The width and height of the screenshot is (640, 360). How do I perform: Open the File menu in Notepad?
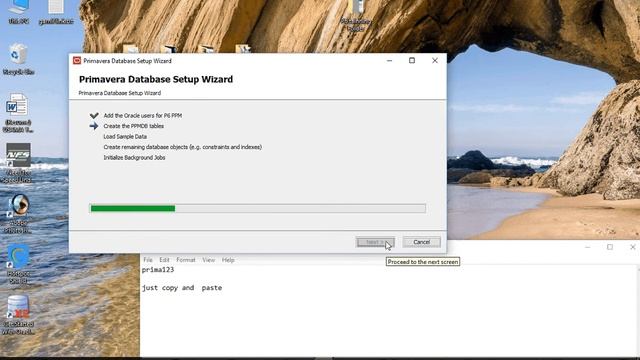148,260
